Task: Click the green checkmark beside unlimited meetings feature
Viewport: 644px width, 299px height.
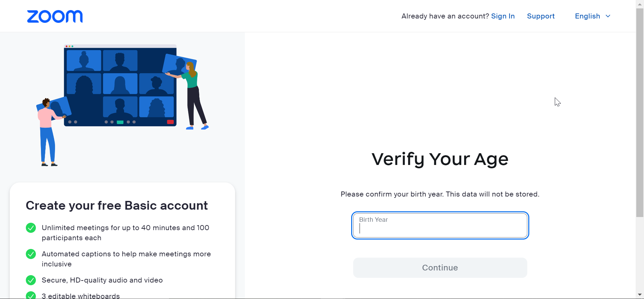Action: point(31,228)
